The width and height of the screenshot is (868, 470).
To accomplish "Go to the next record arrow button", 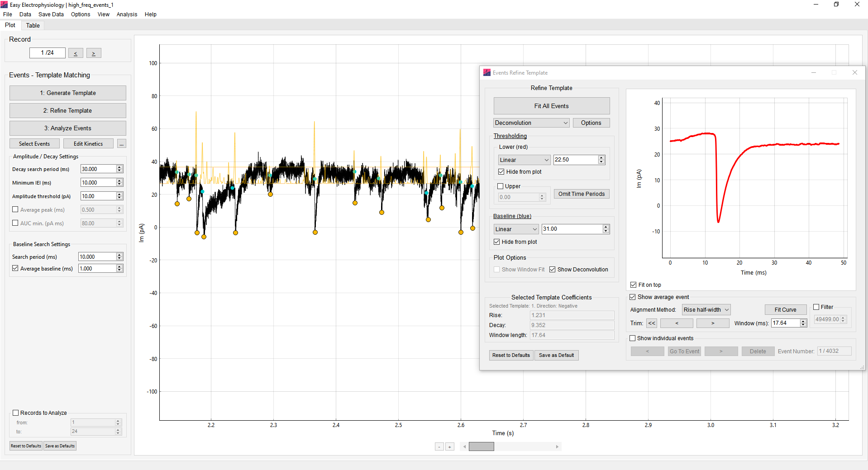I will coord(94,53).
